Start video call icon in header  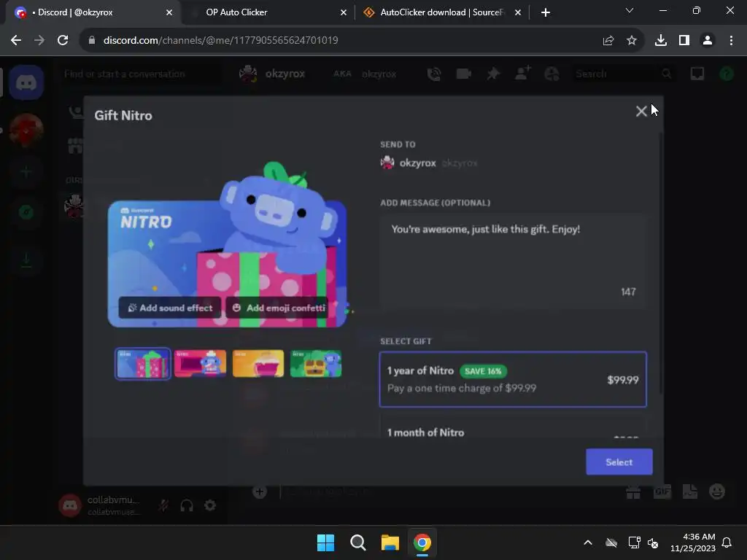click(463, 74)
